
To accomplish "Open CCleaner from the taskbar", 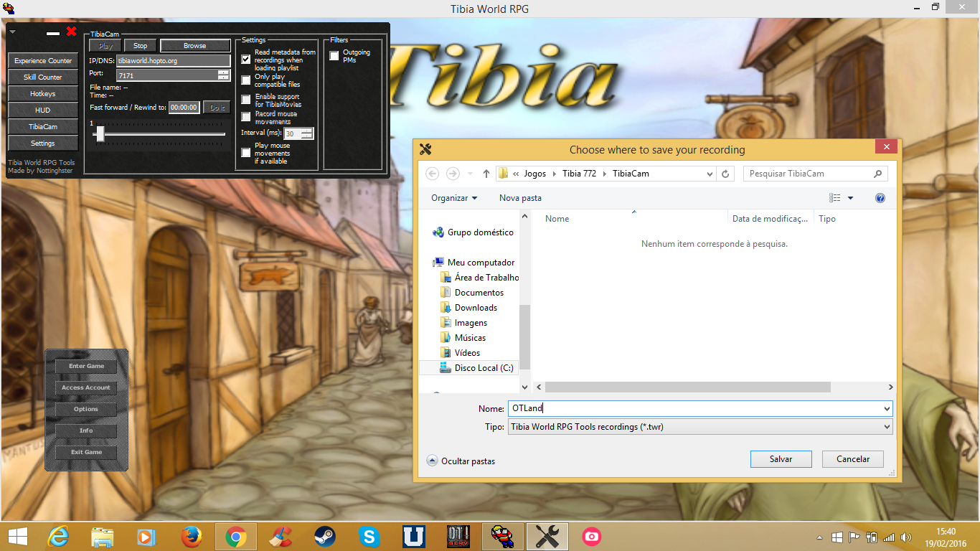I will [281, 537].
